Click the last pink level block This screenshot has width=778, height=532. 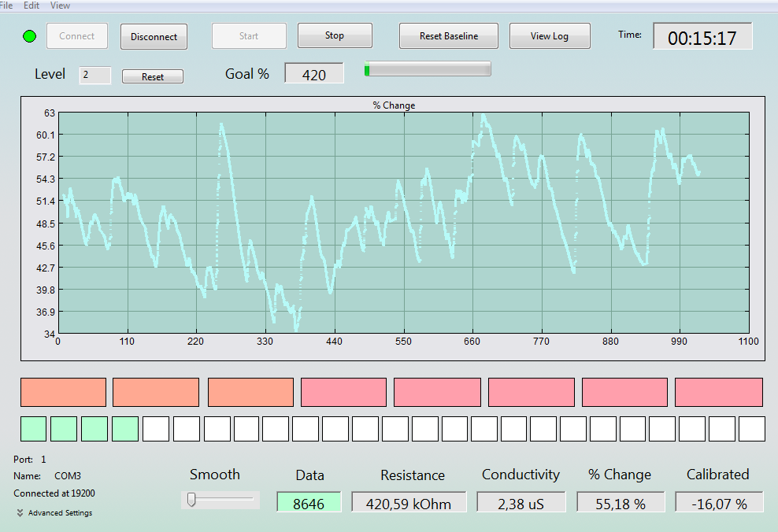pos(719,392)
